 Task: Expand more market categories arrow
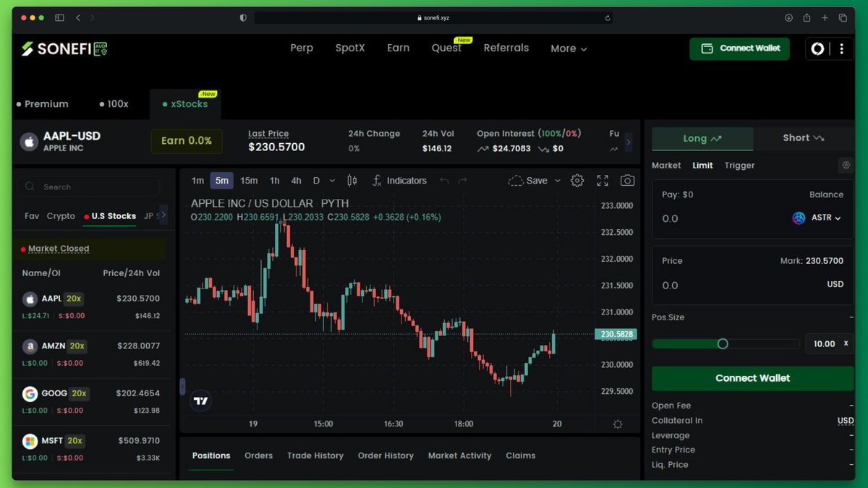pyautogui.click(x=163, y=215)
